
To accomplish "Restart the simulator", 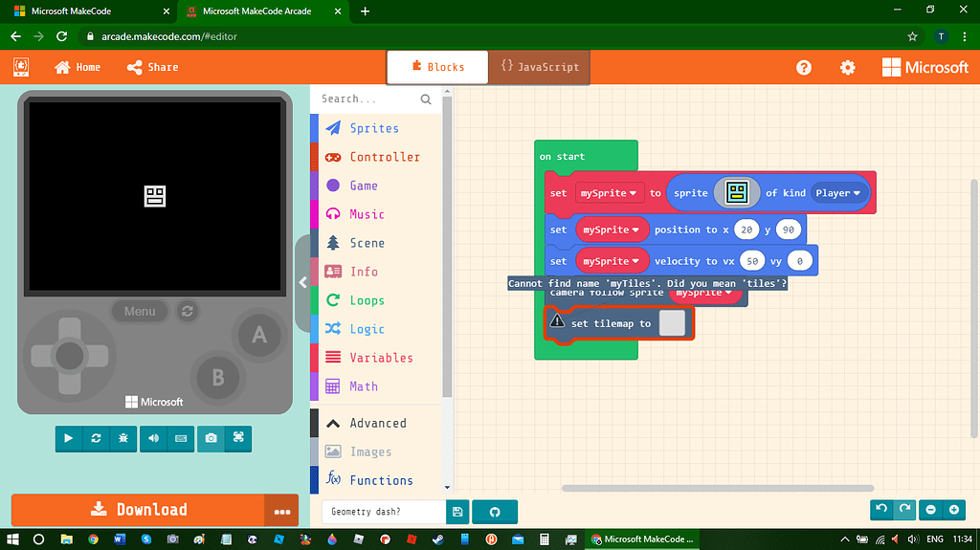I will pos(96,438).
